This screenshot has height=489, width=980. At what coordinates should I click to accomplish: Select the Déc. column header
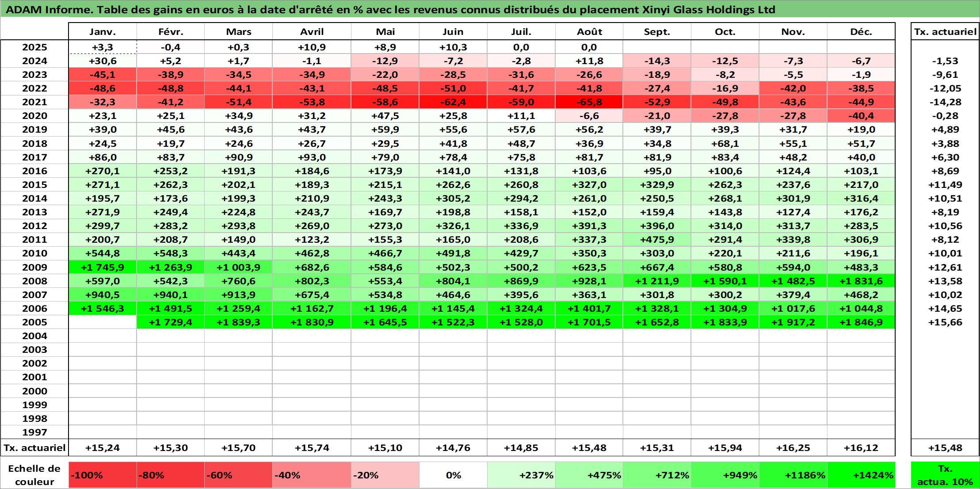point(861,32)
